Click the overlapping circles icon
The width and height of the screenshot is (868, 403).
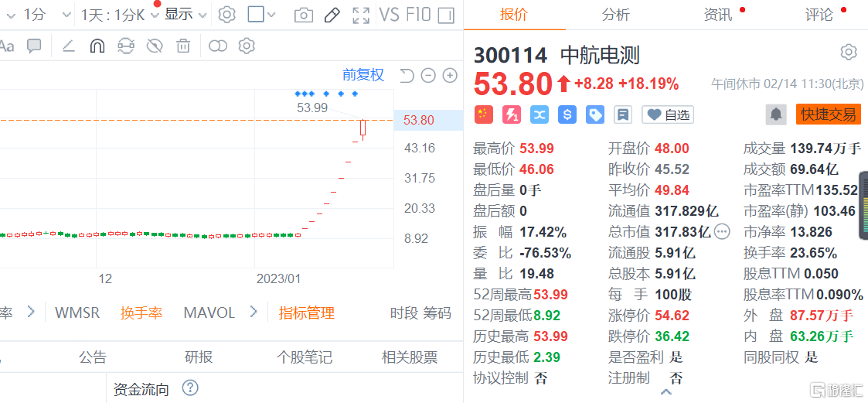(x=218, y=46)
